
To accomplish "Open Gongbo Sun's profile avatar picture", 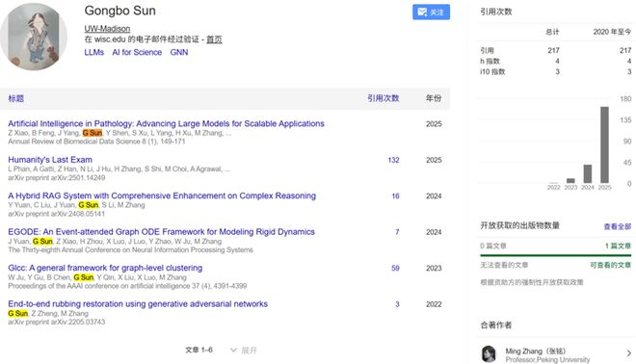I will coord(34,37).
